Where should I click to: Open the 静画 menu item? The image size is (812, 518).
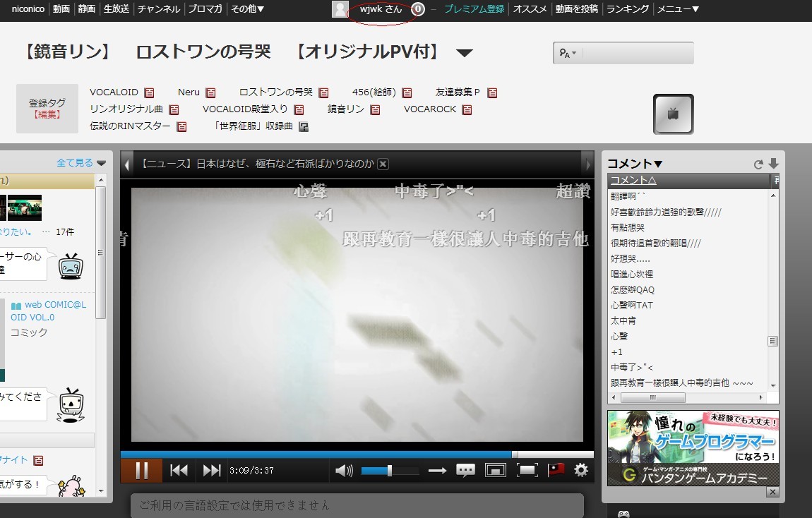click(86, 8)
